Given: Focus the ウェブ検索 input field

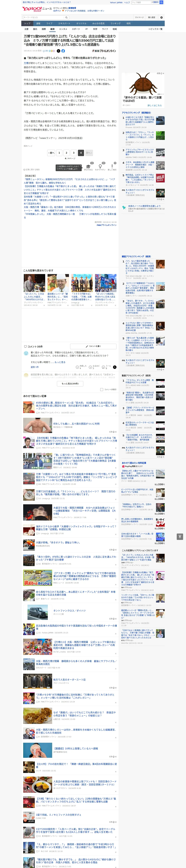Looking at the screenshot, I should click(x=141, y=2).
